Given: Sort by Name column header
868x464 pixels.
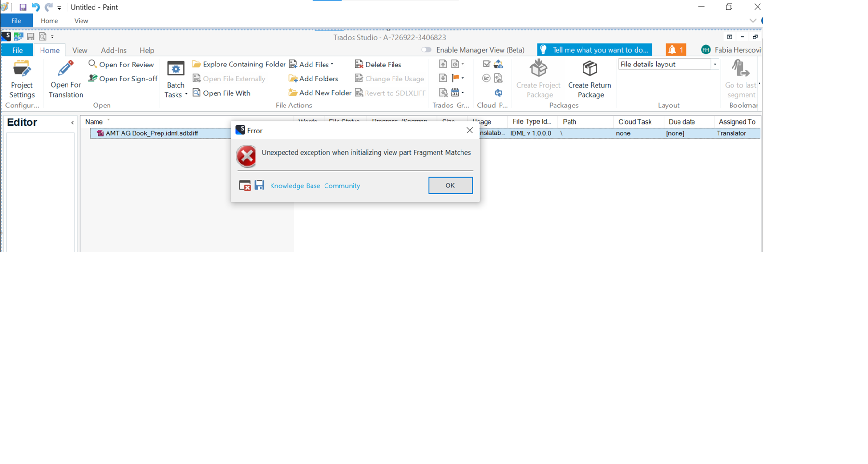Looking at the screenshot, I should 94,122.
